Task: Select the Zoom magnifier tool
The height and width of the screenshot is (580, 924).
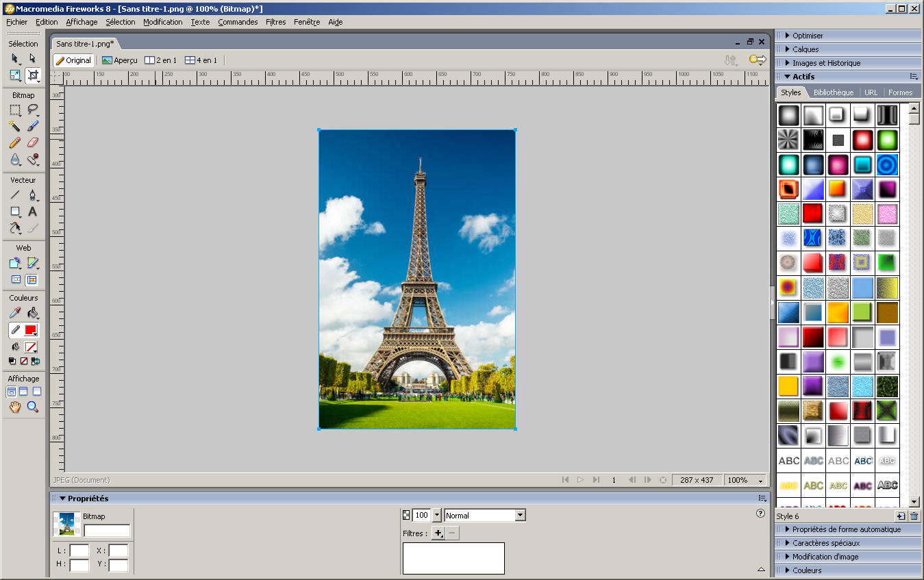Action: 32,407
